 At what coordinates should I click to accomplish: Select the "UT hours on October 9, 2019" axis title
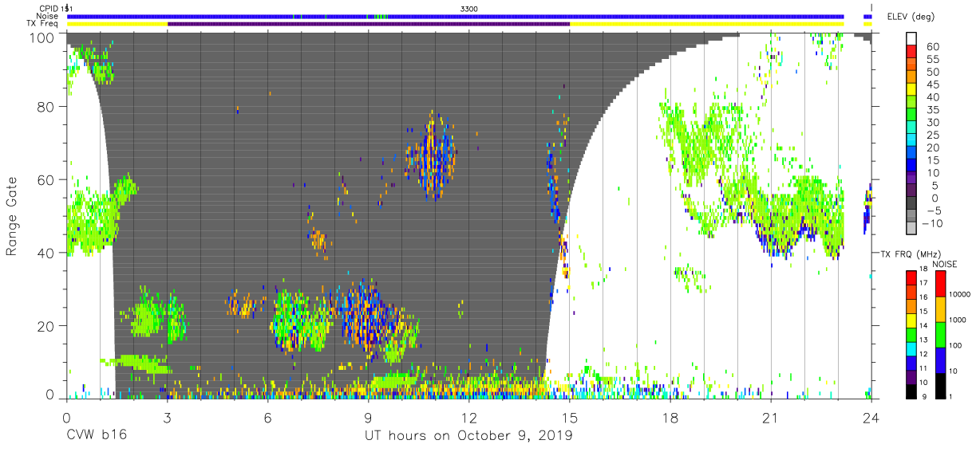pyautogui.click(x=468, y=436)
